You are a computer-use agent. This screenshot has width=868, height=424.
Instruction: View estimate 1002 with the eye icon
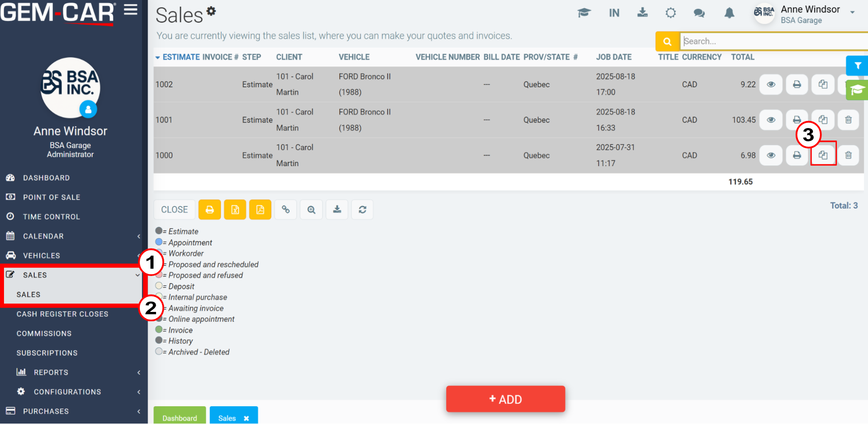tap(771, 84)
